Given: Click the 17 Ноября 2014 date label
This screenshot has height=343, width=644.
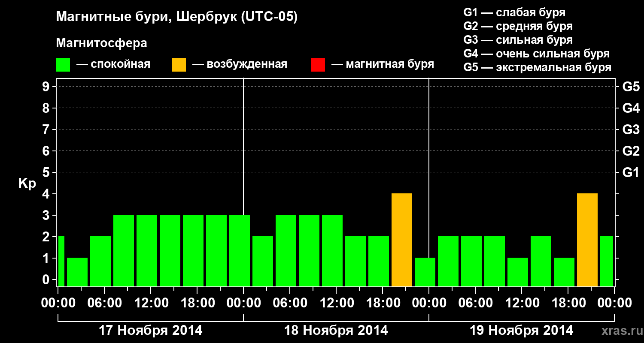Looking at the screenshot, I should [150, 331].
